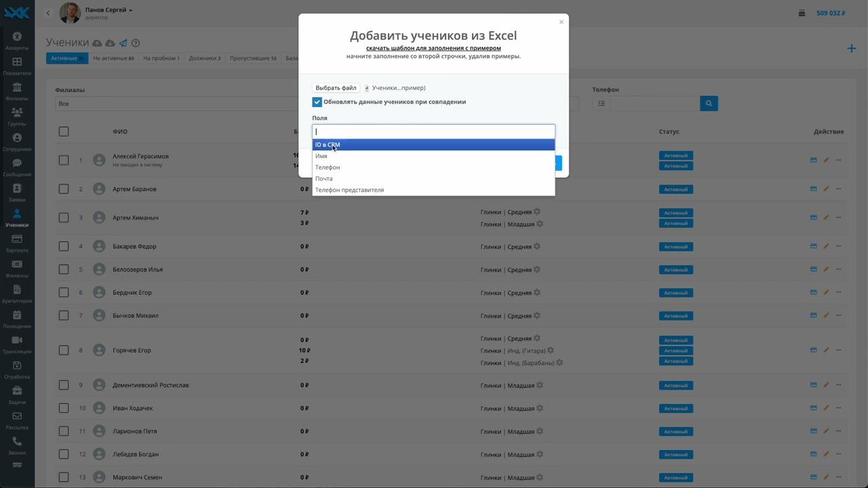
Task: Open three-dots menu for Белоозеров Илья
Action: [839, 270]
